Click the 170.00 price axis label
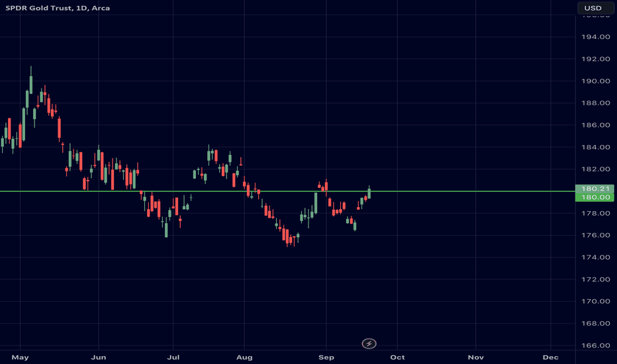 coord(596,301)
